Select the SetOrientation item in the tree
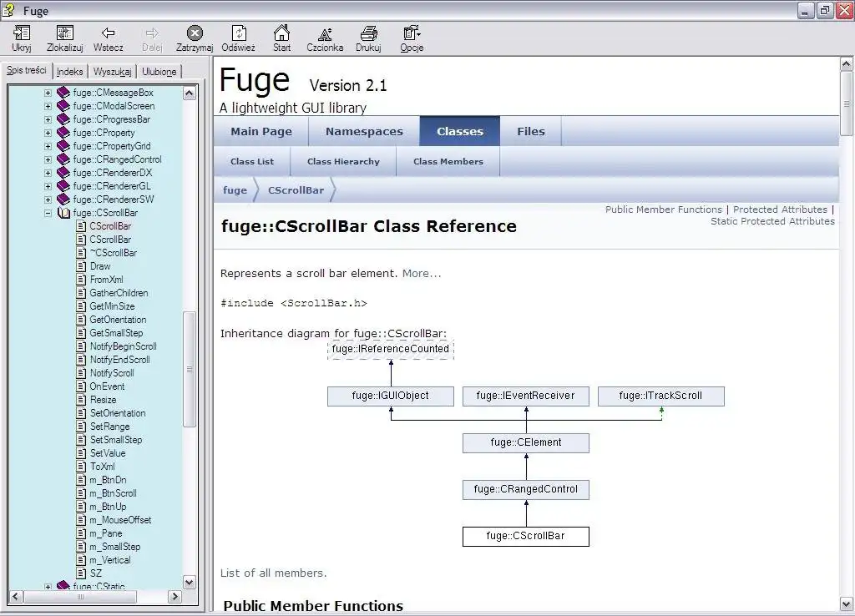The height and width of the screenshot is (616, 855). [x=117, y=413]
